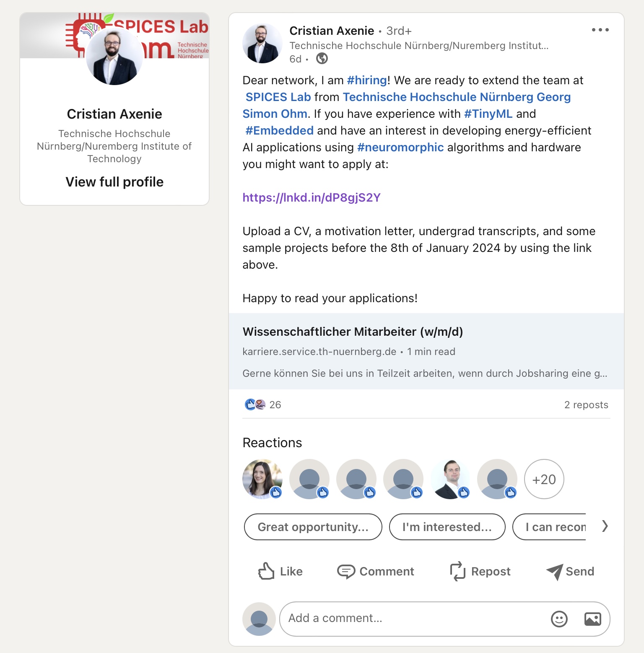Viewport: 644px width, 653px height.
Task: Click the #TinyML hashtag
Action: click(x=488, y=114)
